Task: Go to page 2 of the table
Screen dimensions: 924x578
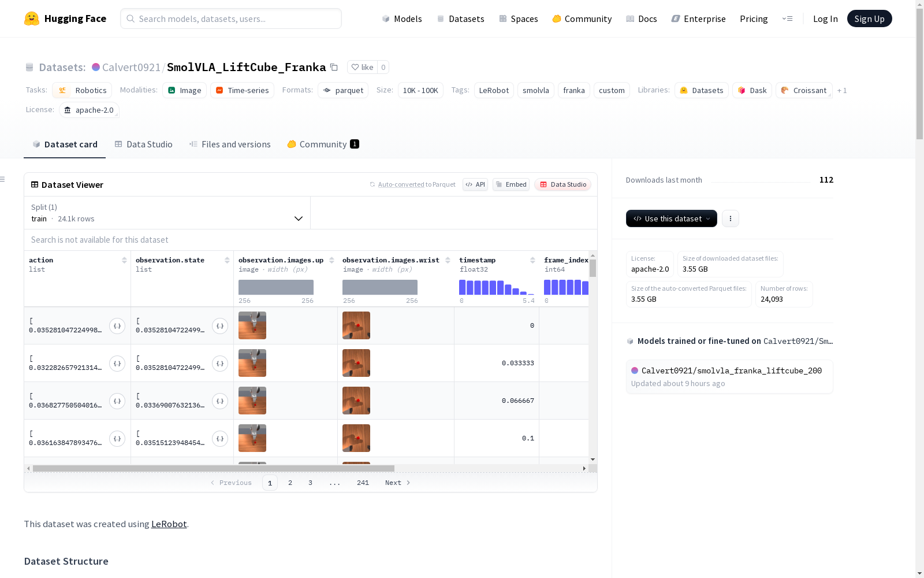Action: pos(290,483)
